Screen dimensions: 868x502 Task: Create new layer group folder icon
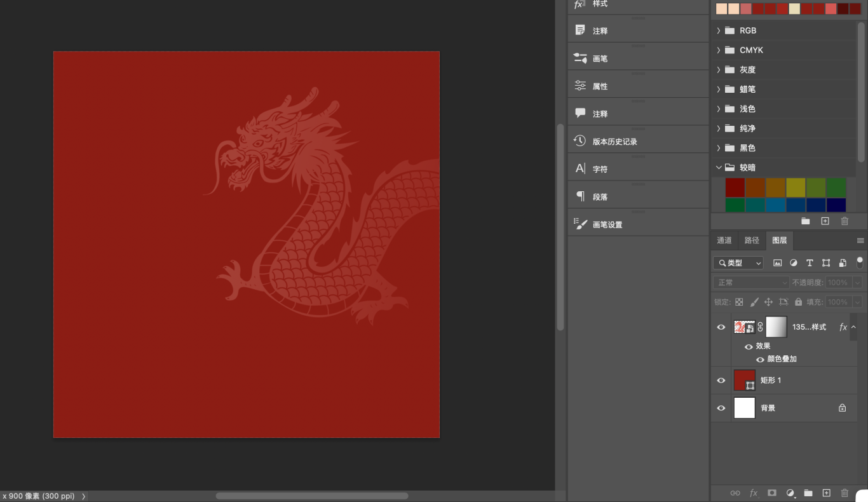pyautogui.click(x=808, y=493)
